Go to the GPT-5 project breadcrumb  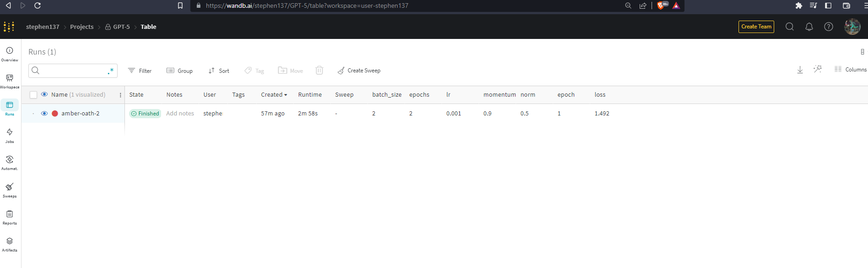click(x=118, y=27)
